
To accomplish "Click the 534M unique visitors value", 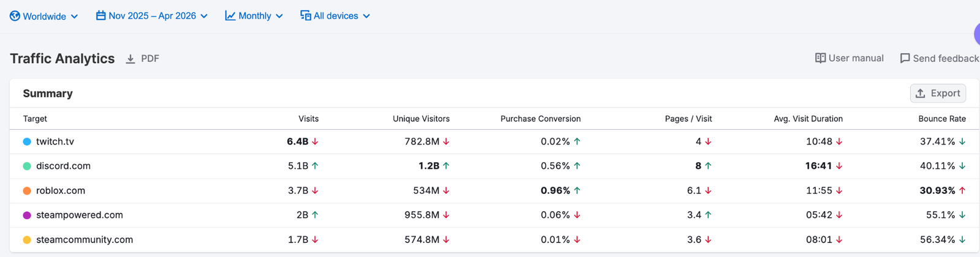I will click(426, 190).
